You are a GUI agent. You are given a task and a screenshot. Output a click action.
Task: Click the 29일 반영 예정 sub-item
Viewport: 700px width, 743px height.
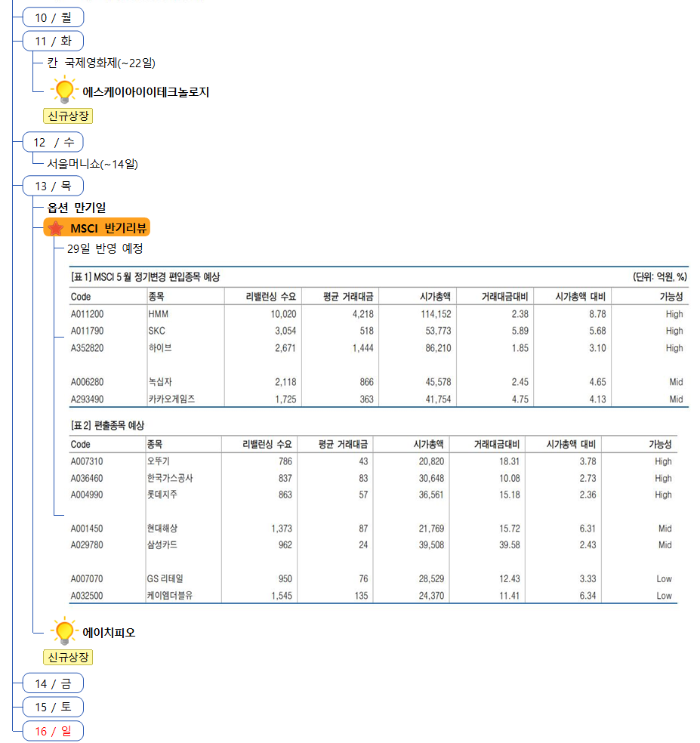click(x=105, y=248)
